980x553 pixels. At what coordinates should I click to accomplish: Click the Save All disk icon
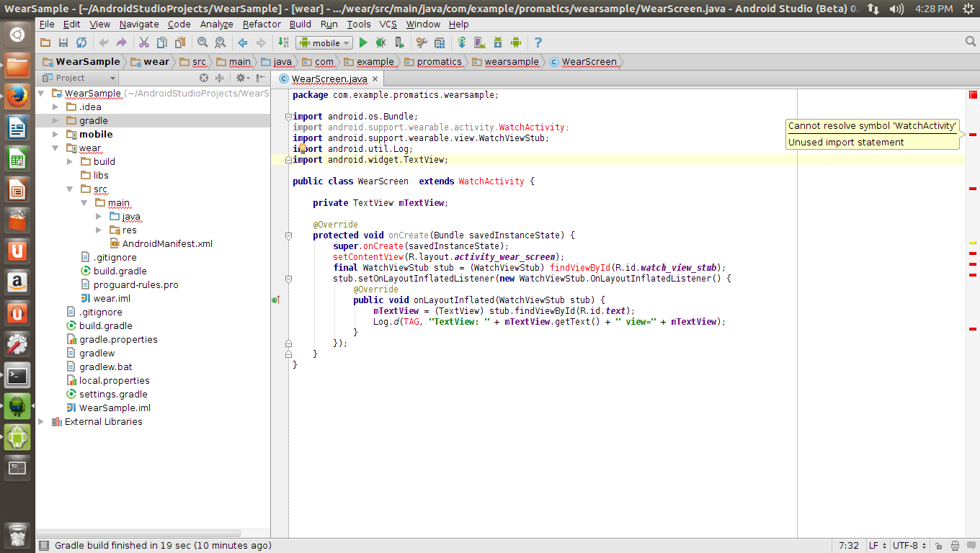[63, 43]
